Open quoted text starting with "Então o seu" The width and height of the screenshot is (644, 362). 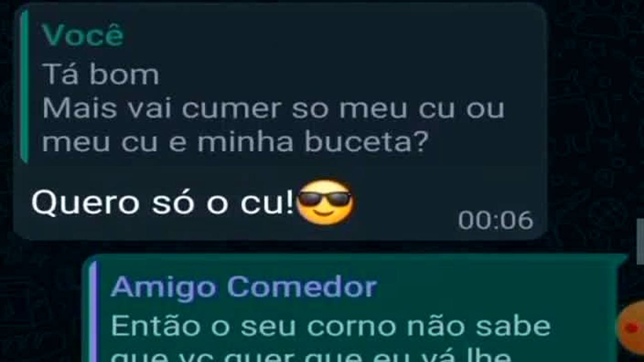(x=331, y=327)
